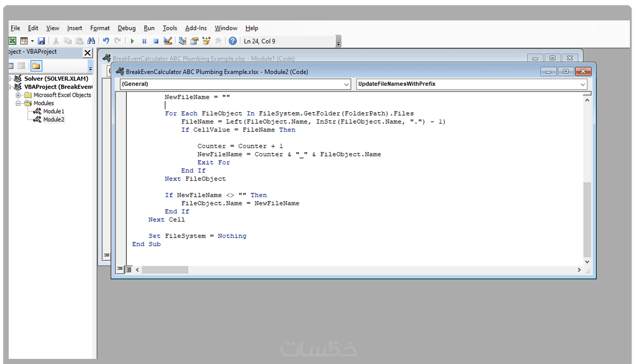Switch to Microsoft Excel view
This screenshot has height=364, width=638.
[12, 41]
